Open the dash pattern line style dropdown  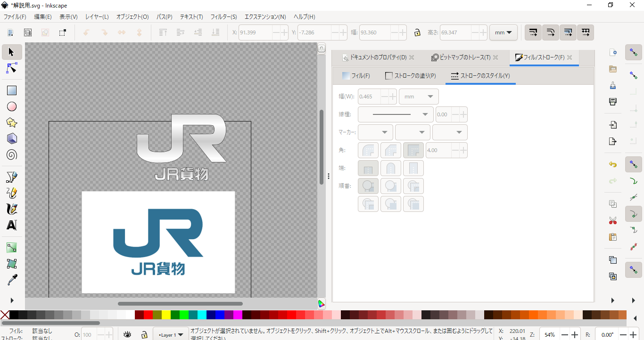coord(396,114)
